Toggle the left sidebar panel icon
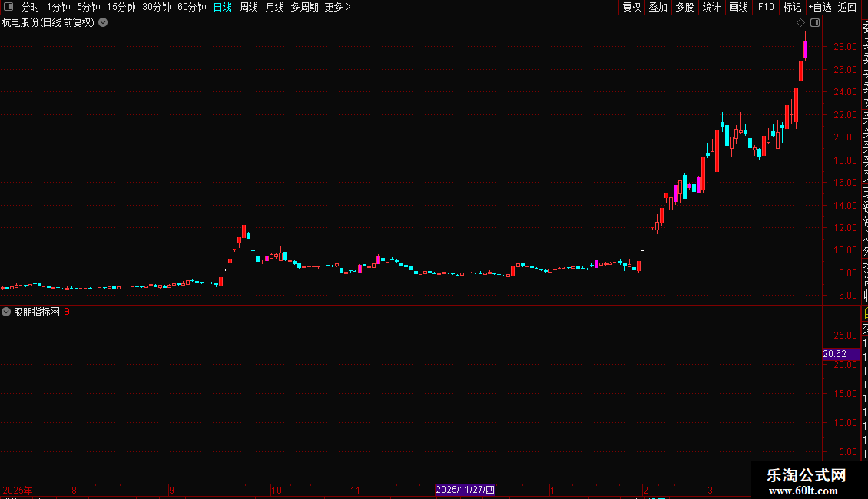 [x=8, y=7]
